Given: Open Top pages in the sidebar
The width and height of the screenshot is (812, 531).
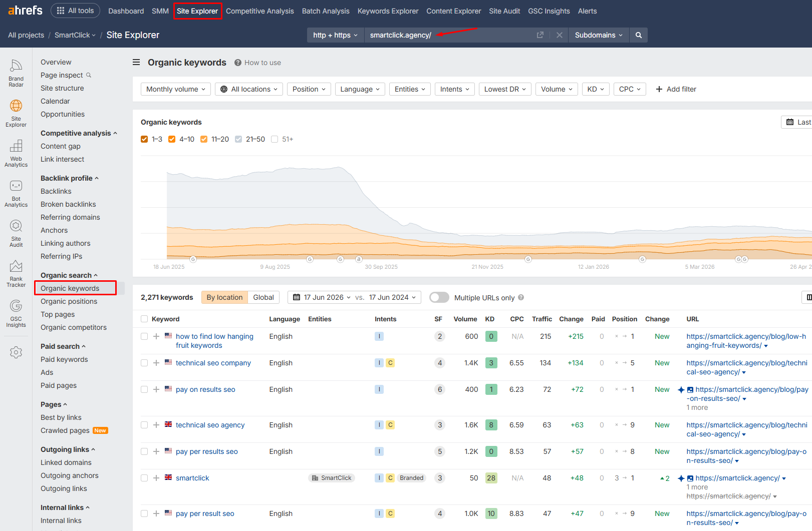Looking at the screenshot, I should point(58,314).
